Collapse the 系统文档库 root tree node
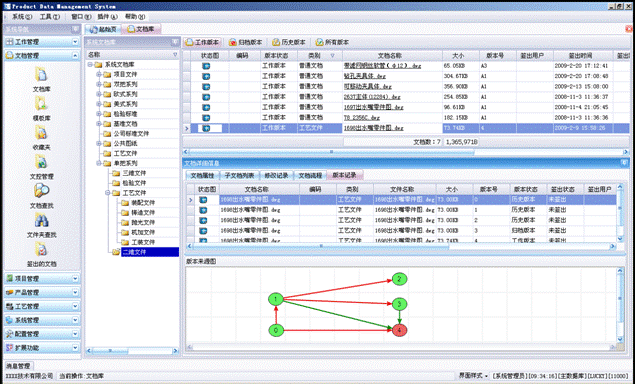This screenshot has width=635, height=384. (90, 64)
